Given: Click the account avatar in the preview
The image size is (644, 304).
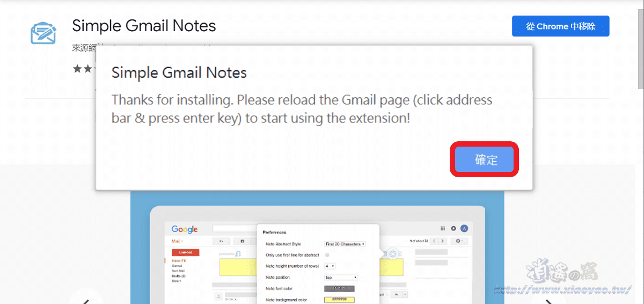Looking at the screenshot, I should pos(464,228).
